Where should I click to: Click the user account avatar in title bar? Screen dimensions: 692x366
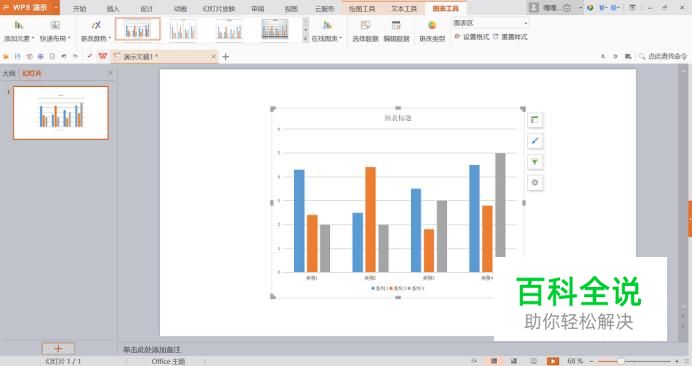click(534, 8)
